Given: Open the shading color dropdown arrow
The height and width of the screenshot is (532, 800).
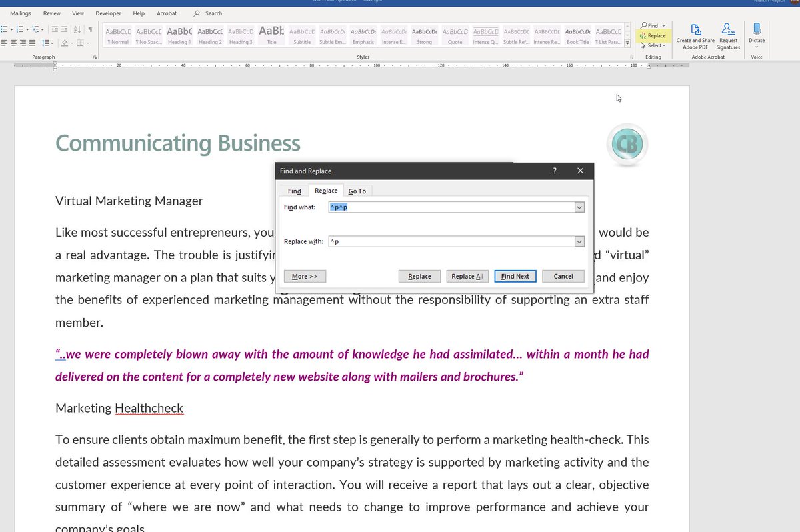Looking at the screenshot, I should click(72, 43).
